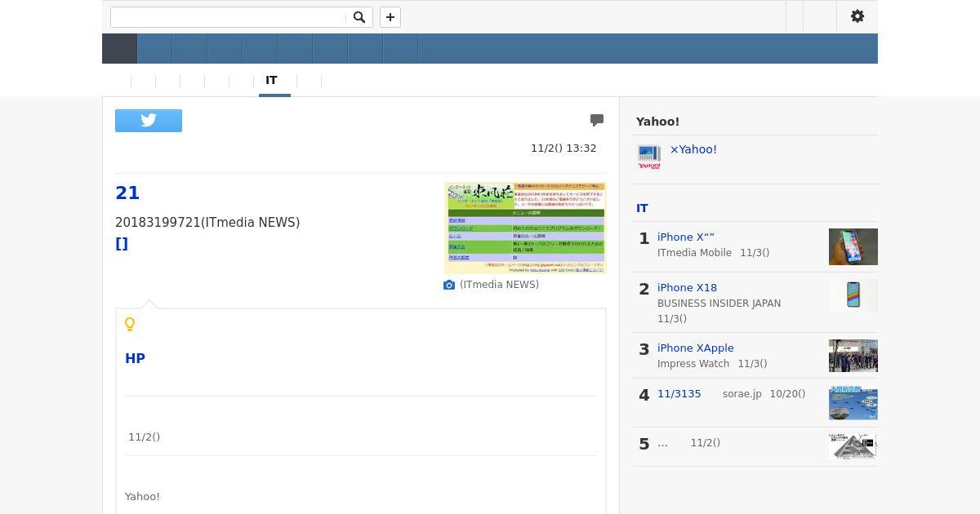Viewport: 980px width, 514px height.
Task: Open the ×Yahoo! sidebar link
Action: point(693,149)
